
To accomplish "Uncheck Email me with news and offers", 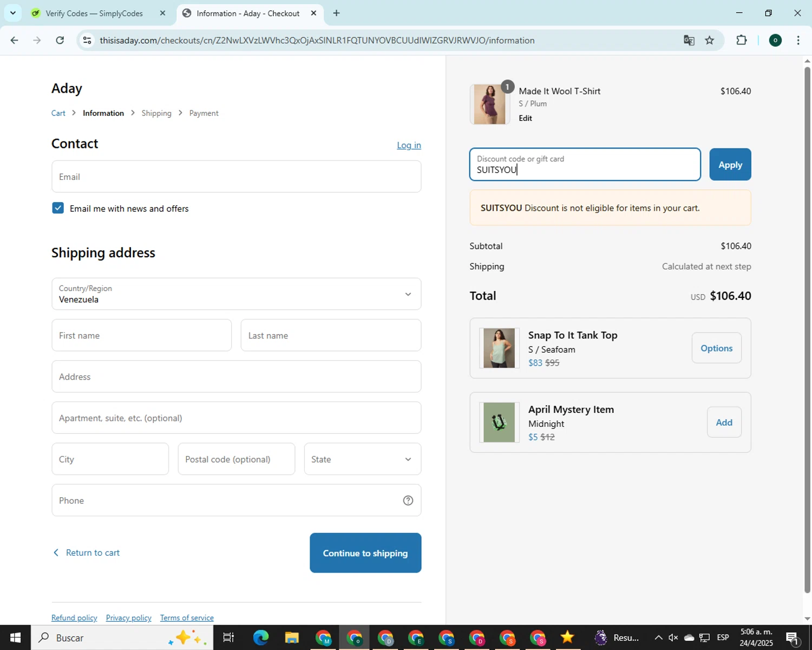I will pos(58,208).
